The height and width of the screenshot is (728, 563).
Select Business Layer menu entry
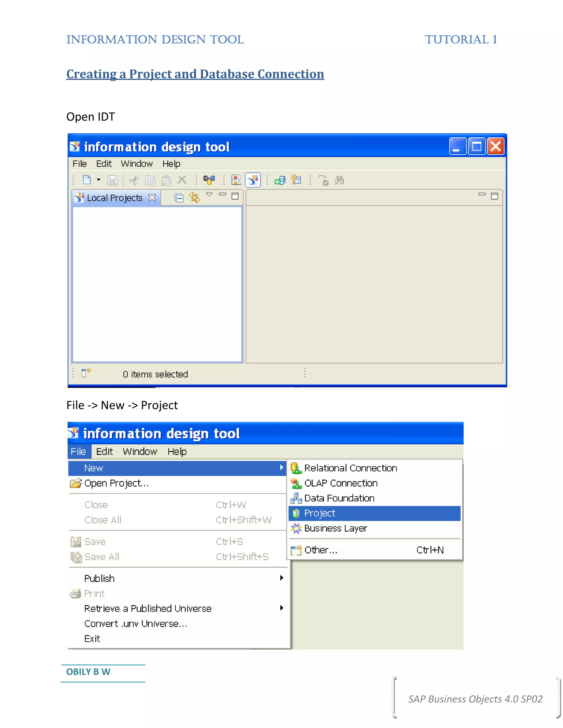pyautogui.click(x=335, y=528)
